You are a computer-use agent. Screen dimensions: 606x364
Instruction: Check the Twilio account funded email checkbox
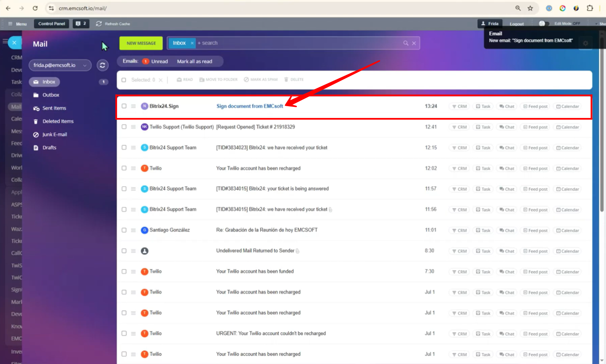tap(124, 271)
